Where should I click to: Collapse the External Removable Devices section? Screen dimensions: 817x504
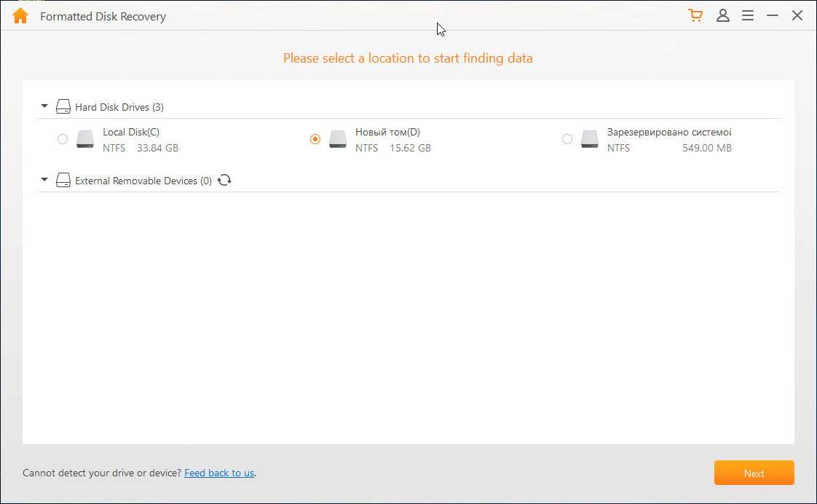pyautogui.click(x=44, y=179)
